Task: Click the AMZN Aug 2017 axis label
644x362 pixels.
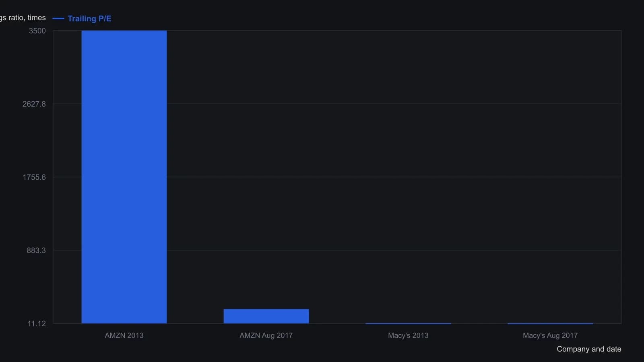Action: tap(266, 335)
